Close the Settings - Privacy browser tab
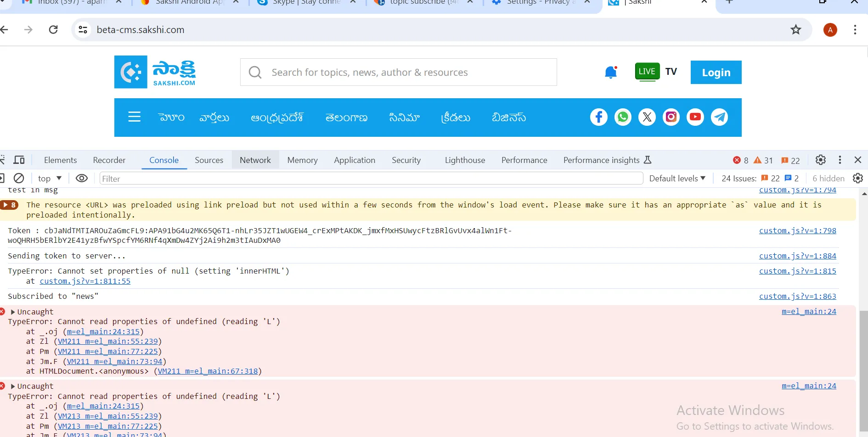The height and width of the screenshot is (437, 868). (587, 2)
